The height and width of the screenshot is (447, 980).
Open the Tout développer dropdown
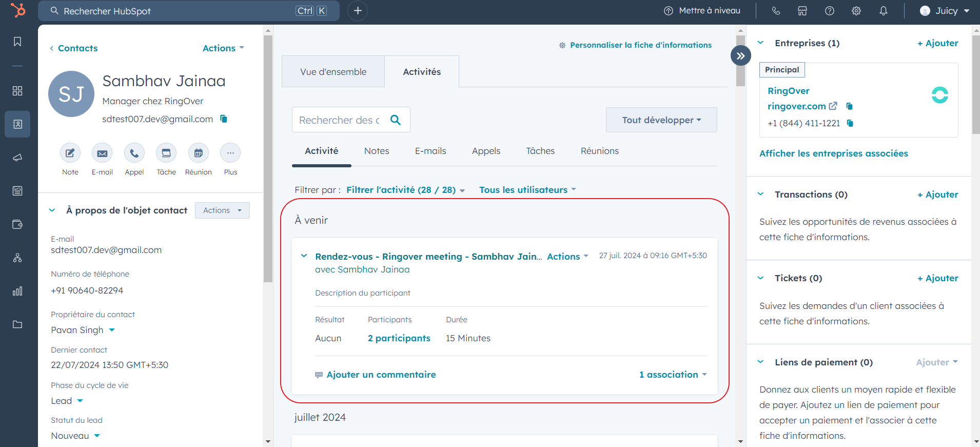(661, 120)
